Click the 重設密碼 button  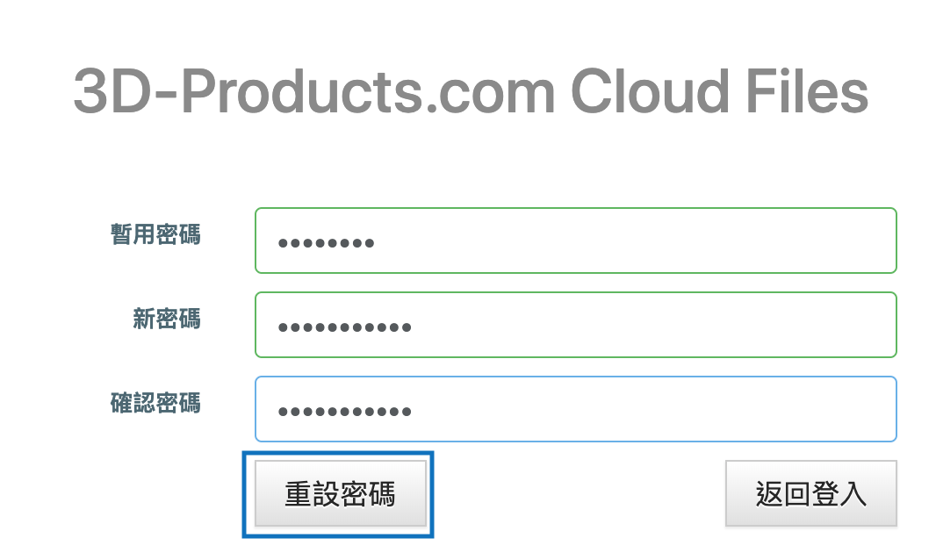[x=340, y=493]
